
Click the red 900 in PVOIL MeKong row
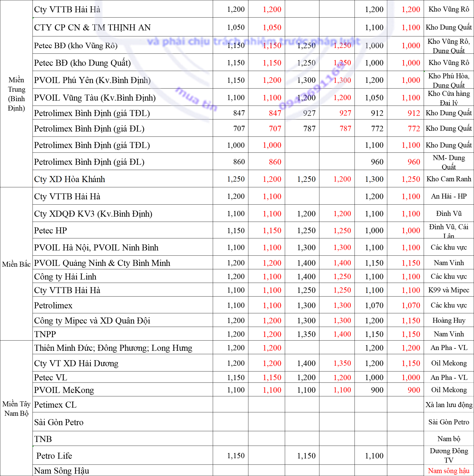click(414, 390)
